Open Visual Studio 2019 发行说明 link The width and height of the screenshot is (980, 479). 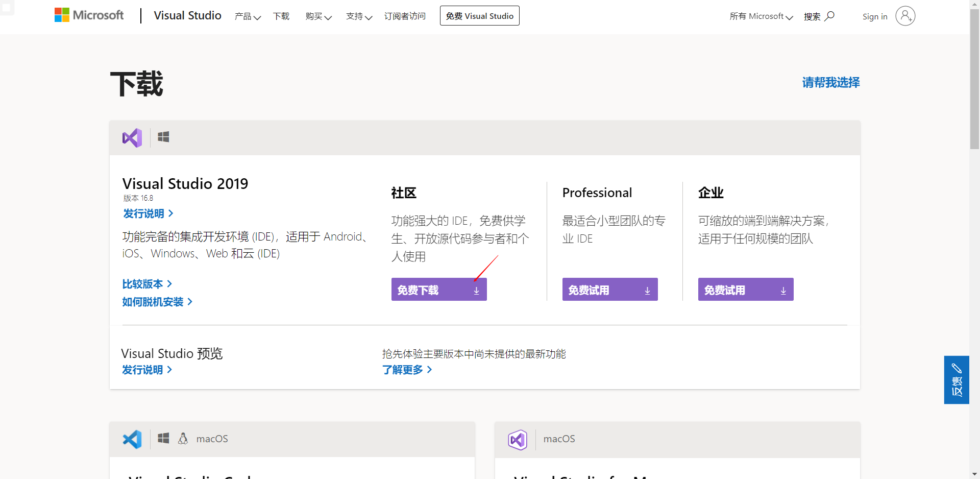(x=148, y=213)
